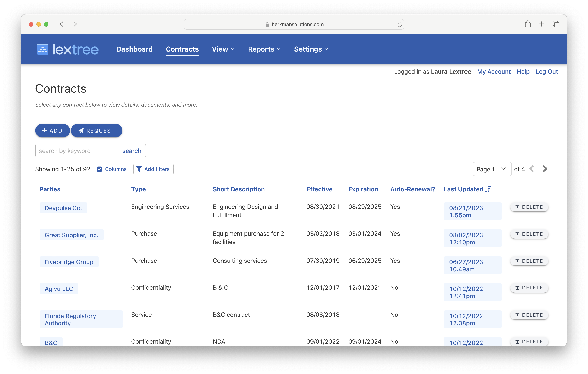Image resolution: width=588 pixels, height=374 pixels.
Task: Click the Add filters funnel icon
Action: point(139,169)
